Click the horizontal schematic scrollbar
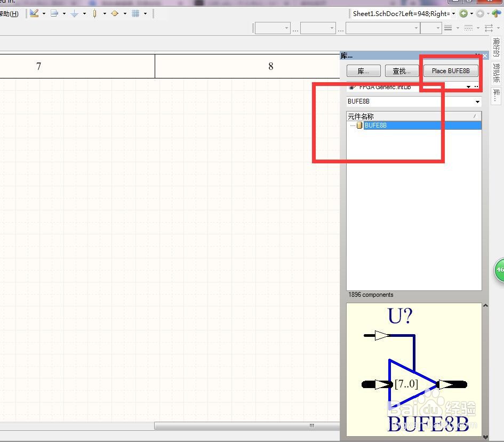The width and height of the screenshot is (504, 442). pos(247,425)
